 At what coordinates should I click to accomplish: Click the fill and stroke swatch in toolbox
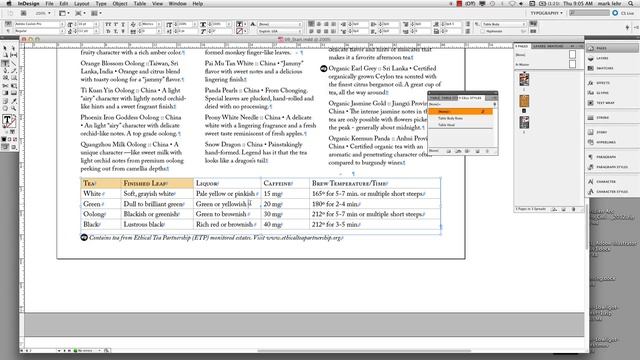(x=9, y=120)
